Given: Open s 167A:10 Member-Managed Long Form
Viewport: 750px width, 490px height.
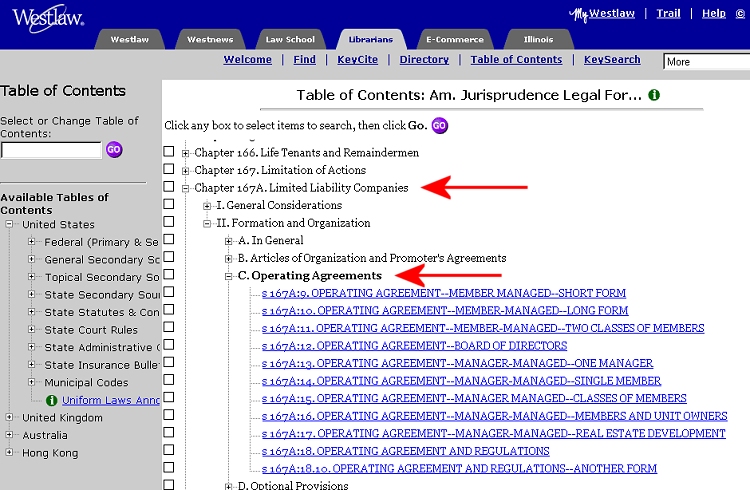Looking at the screenshot, I should 445,311.
